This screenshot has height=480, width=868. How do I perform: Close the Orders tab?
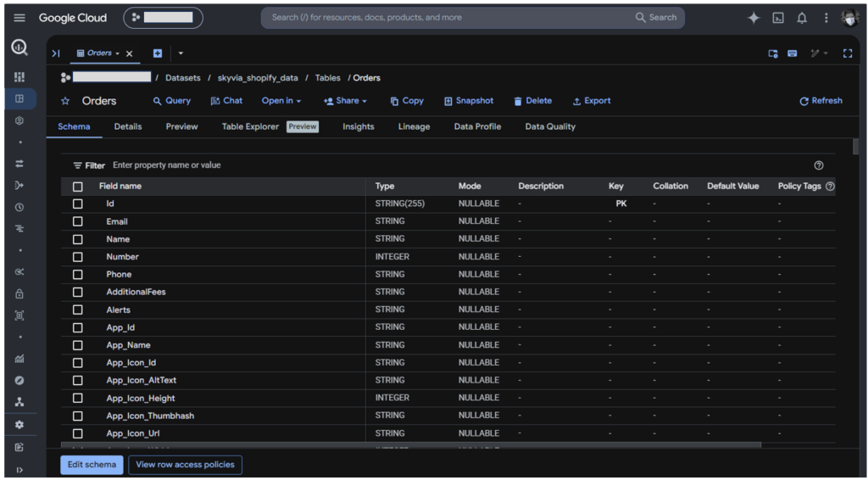pos(129,53)
